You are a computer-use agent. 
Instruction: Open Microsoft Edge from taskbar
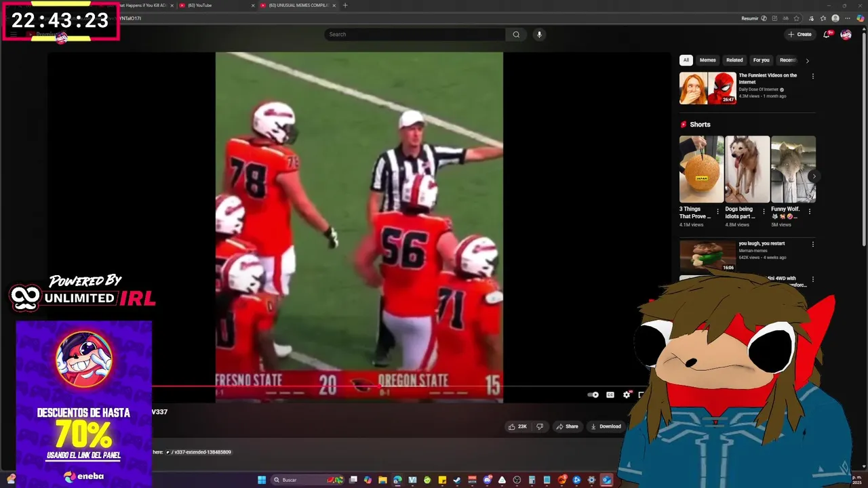[397, 480]
